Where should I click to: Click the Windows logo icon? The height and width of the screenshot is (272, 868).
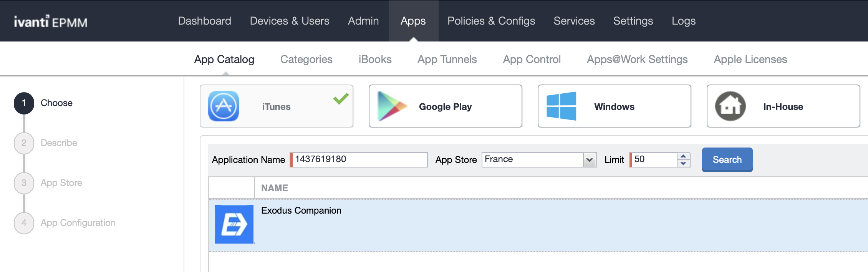click(x=561, y=106)
